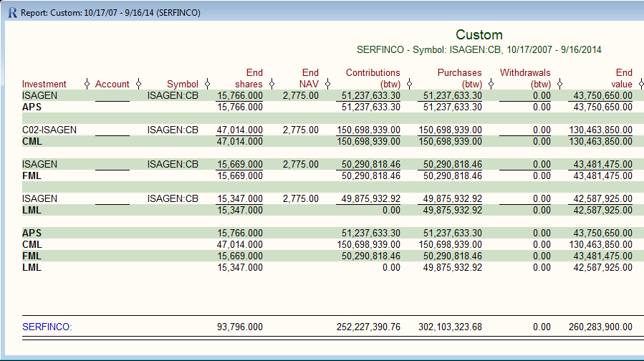The width and height of the screenshot is (644, 361).
Task: Click the R application icon in title bar
Action: click(12, 13)
